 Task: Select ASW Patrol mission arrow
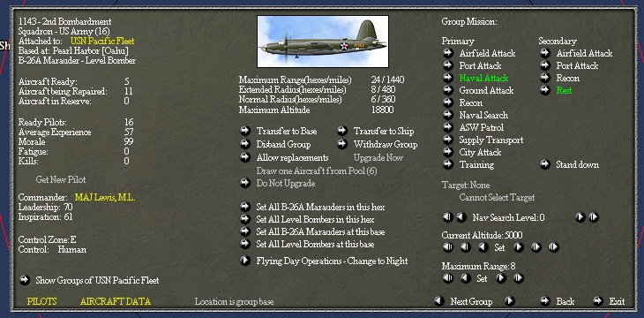pos(447,127)
